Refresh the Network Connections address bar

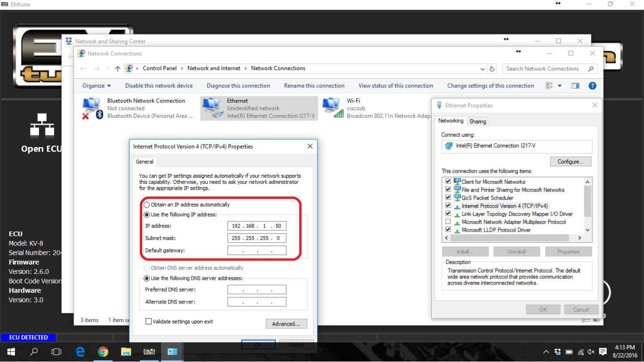492,69
